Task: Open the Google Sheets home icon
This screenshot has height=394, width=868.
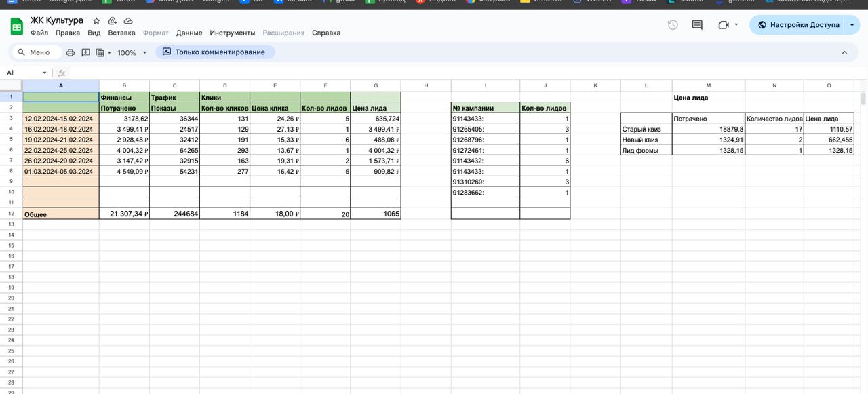Action: click(x=16, y=26)
